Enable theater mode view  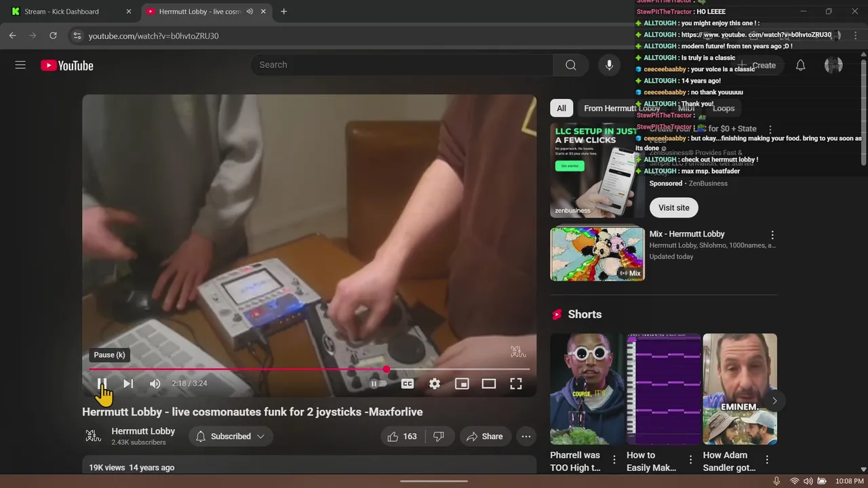(489, 384)
